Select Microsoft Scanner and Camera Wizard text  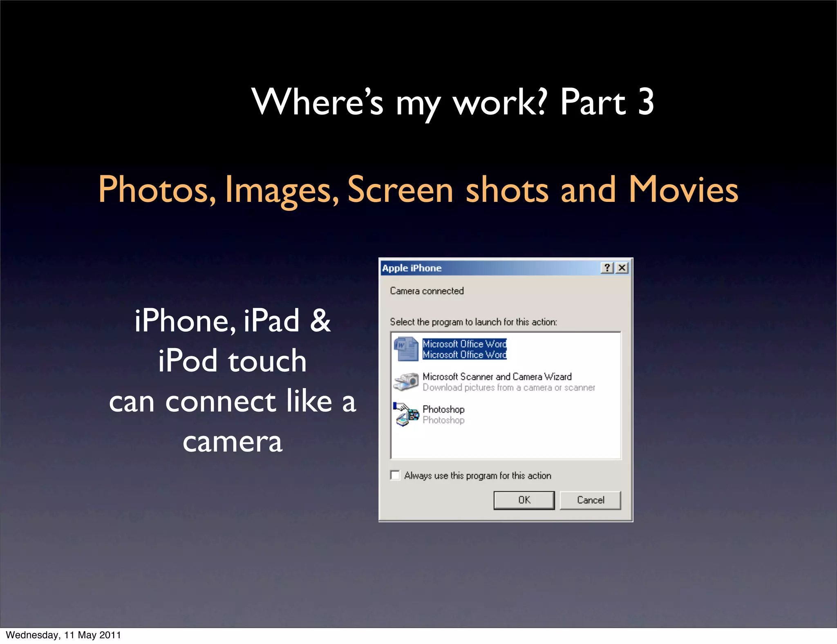(x=497, y=376)
